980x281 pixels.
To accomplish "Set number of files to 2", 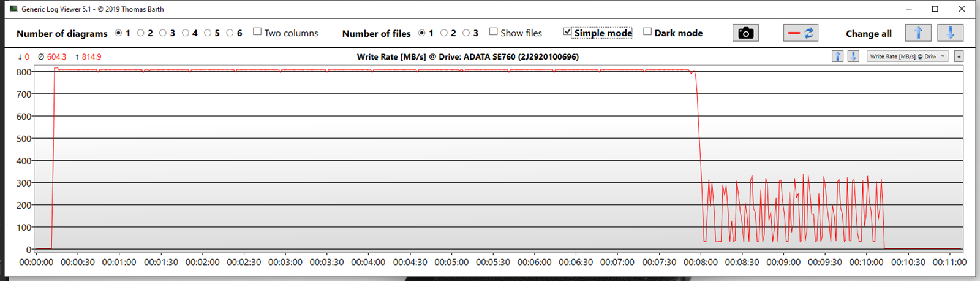I will 444,33.
